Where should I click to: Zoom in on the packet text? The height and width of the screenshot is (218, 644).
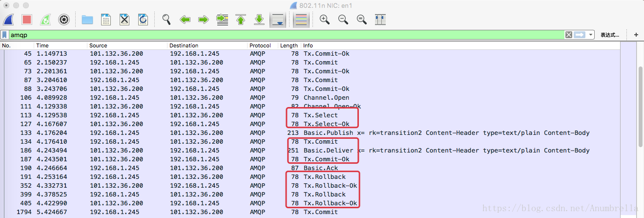coord(324,20)
